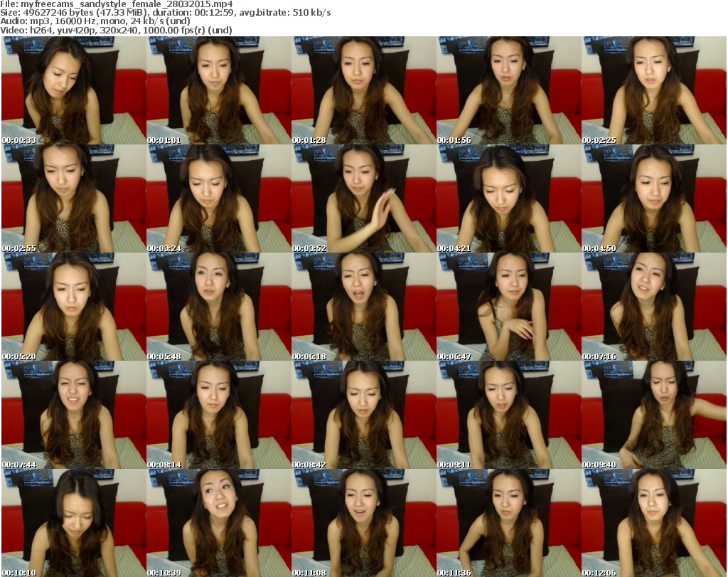View the thumbnail at 00:11:08
728x577 pixels.
tap(364, 523)
